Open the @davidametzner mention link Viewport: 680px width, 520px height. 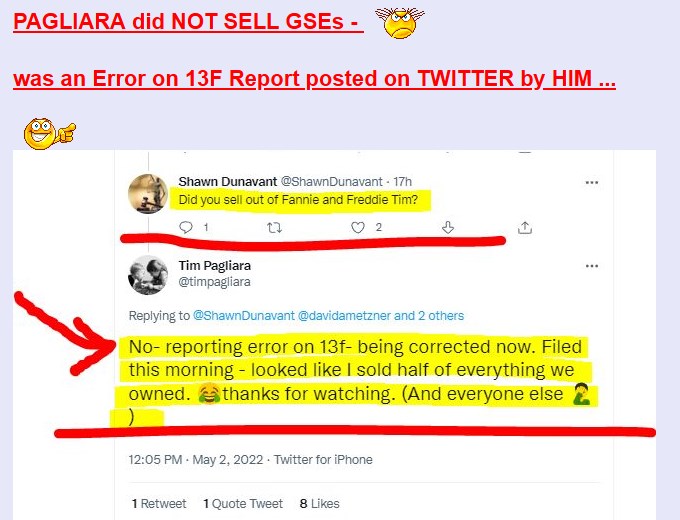coord(344,315)
